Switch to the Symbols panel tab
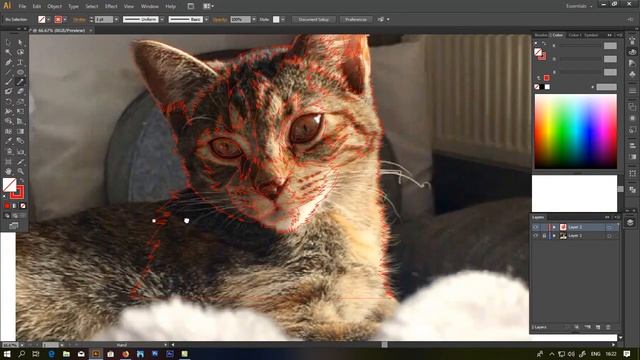This screenshot has width=640, height=360. [591, 35]
